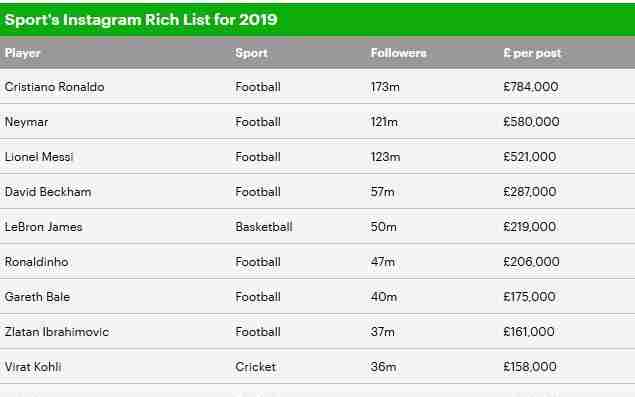Click the Player column header
Image resolution: width=635 pixels, height=397 pixels.
pos(23,53)
